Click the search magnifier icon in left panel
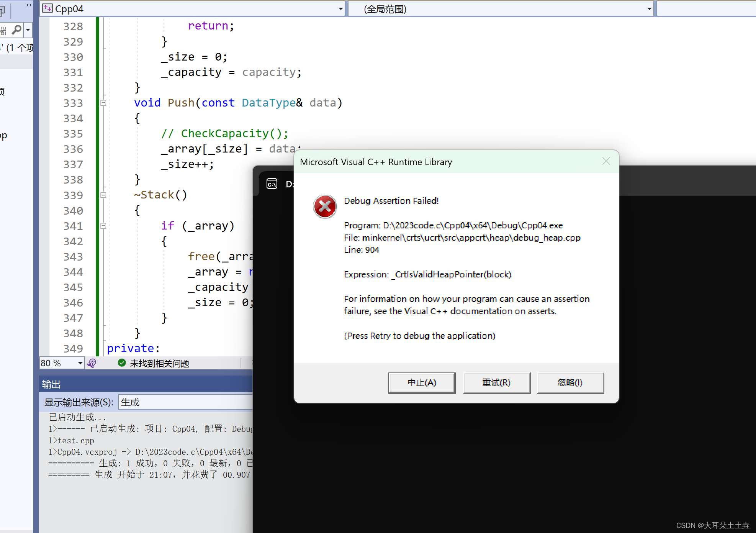This screenshot has height=533, width=756. click(x=17, y=30)
